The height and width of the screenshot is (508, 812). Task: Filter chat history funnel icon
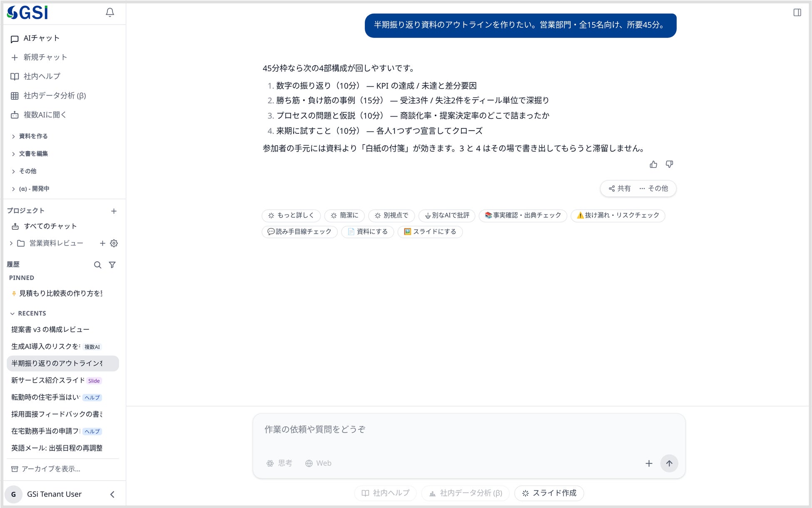(112, 265)
